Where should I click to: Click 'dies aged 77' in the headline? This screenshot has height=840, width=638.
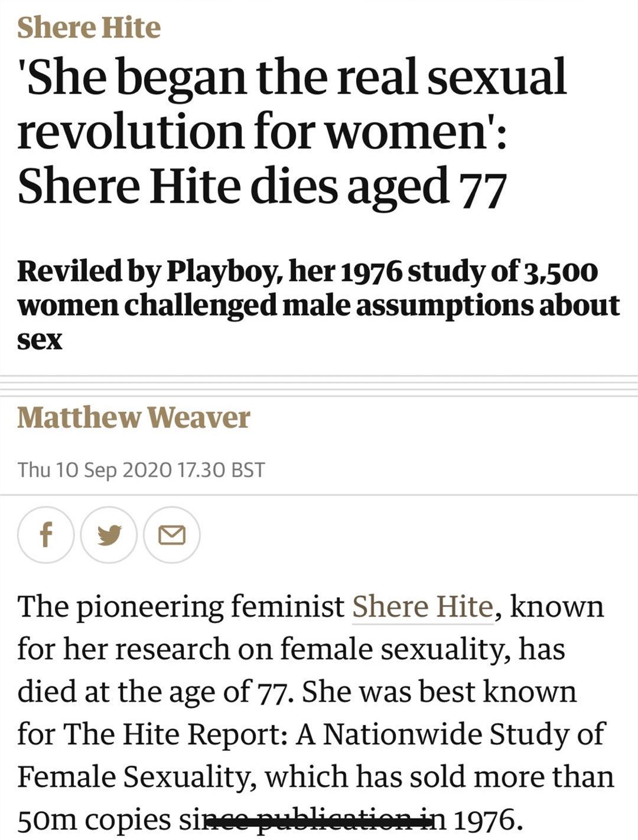pos(378,184)
